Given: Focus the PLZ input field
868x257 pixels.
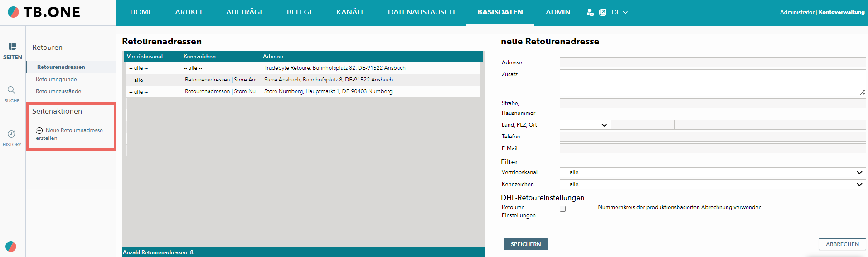Looking at the screenshot, I should click(x=643, y=125).
